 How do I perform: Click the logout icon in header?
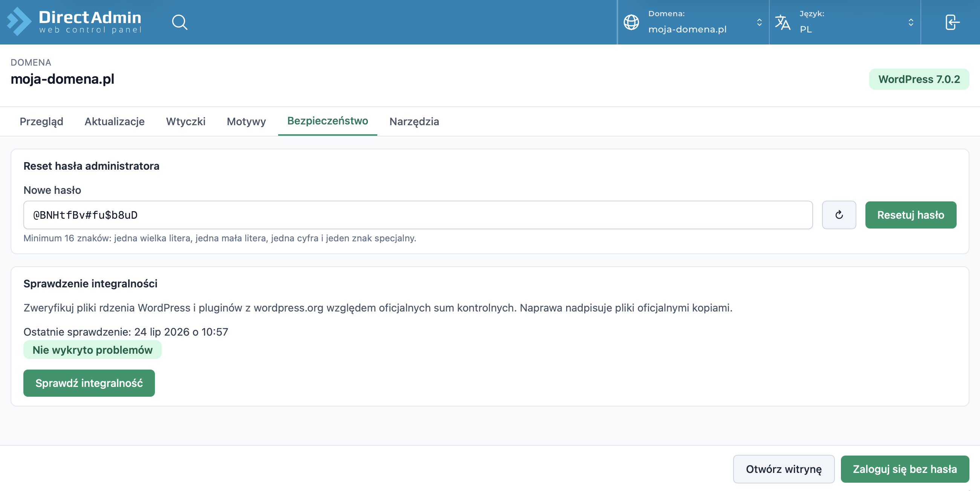(x=952, y=22)
